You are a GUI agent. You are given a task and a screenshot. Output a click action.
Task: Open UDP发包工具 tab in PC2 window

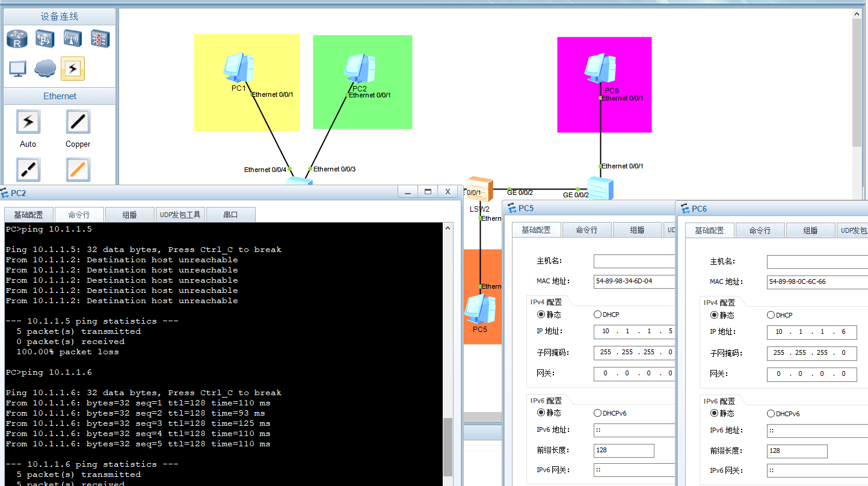click(180, 215)
